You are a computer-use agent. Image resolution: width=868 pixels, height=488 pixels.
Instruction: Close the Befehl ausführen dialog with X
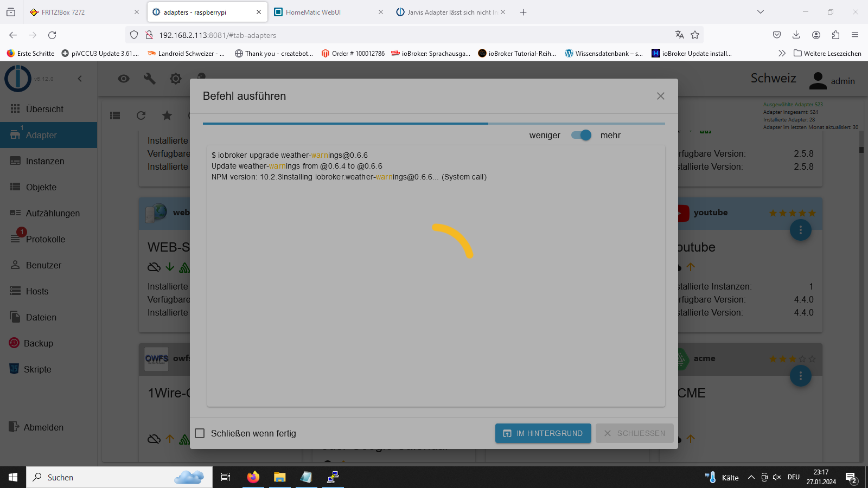click(660, 96)
